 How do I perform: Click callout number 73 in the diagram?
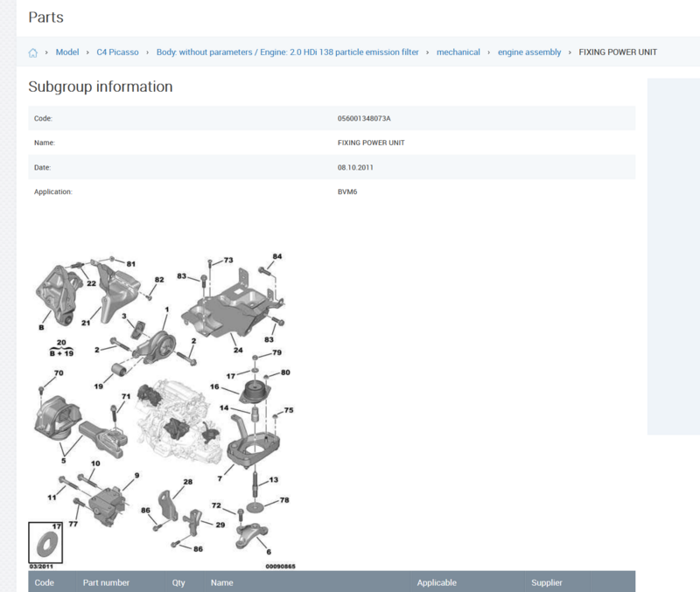pos(228,260)
